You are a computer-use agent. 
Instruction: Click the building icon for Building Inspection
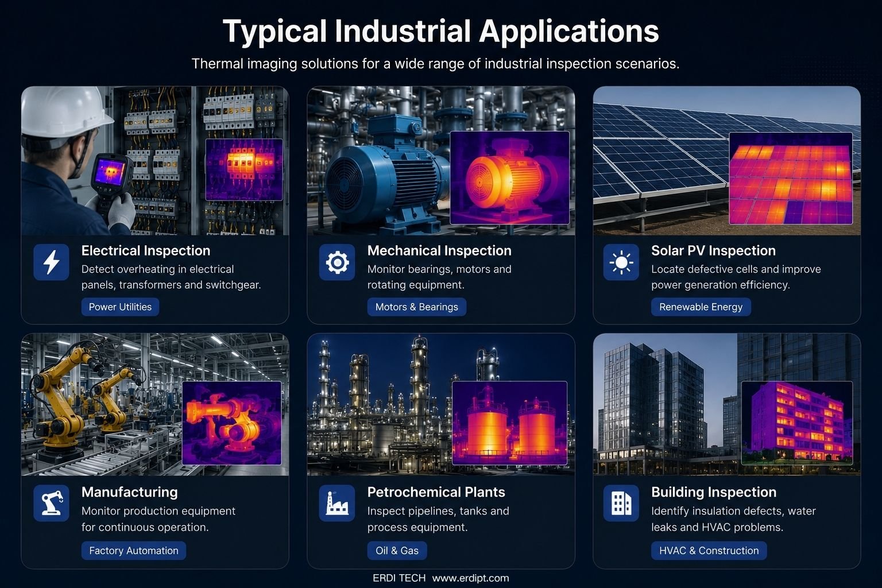click(x=621, y=504)
